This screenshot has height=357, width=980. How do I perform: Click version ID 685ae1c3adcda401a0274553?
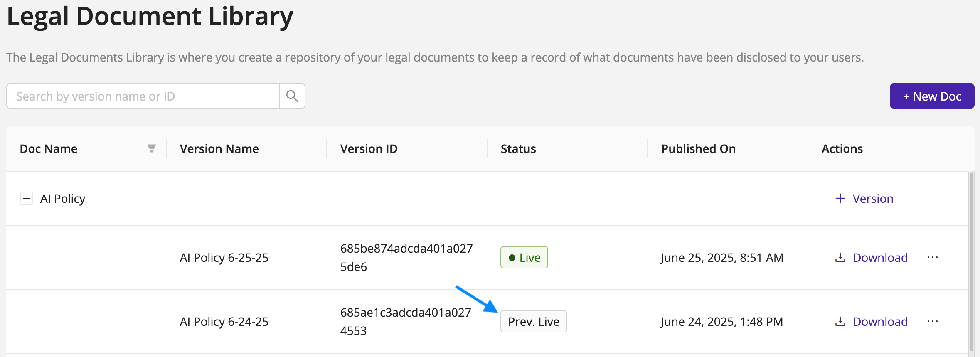click(x=406, y=321)
